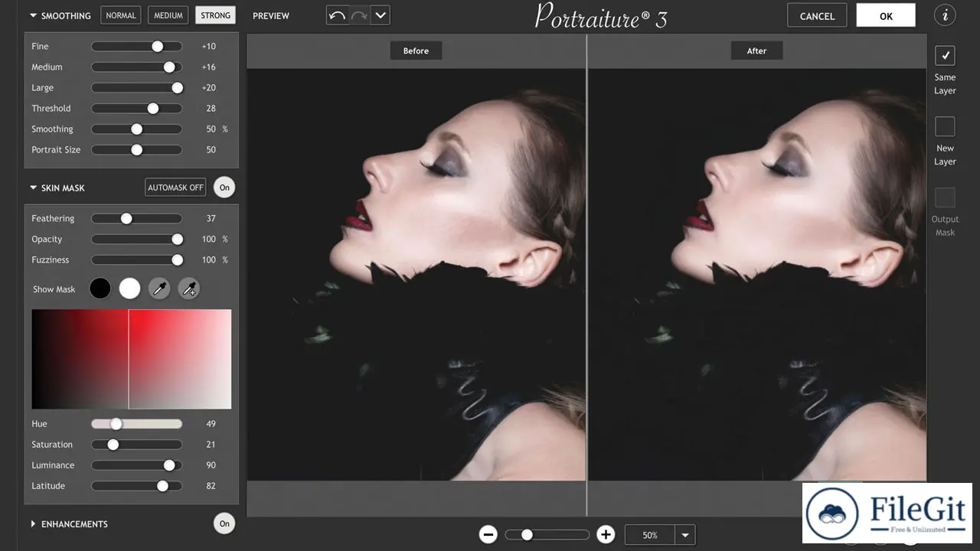Image resolution: width=980 pixels, height=551 pixels.
Task: Click the Large slider handle
Action: click(178, 88)
